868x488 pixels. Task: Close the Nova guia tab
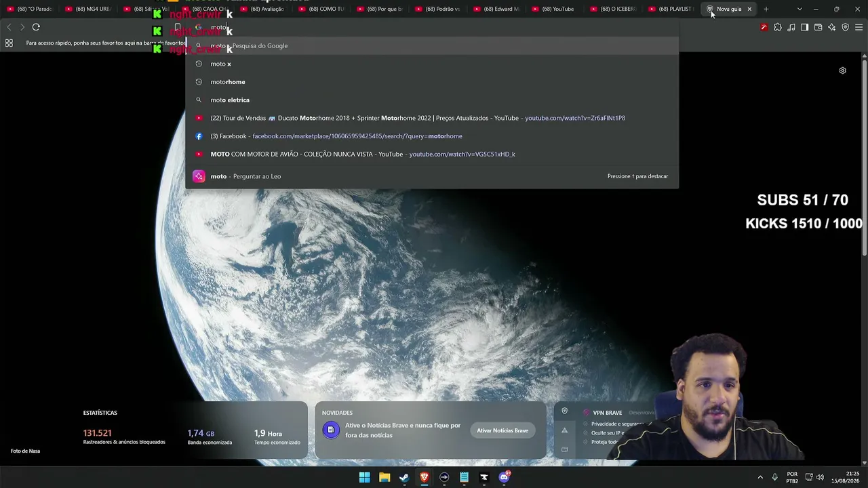(x=749, y=9)
